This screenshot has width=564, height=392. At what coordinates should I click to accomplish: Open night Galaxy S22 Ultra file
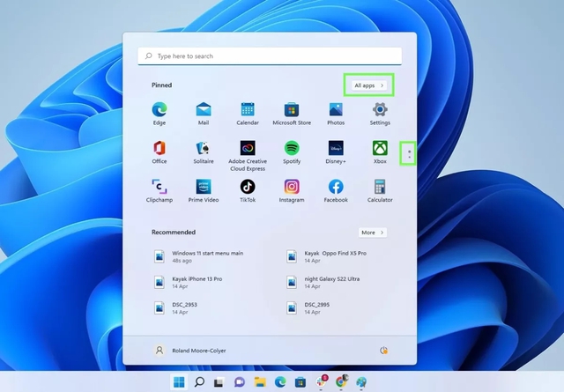pos(323,282)
